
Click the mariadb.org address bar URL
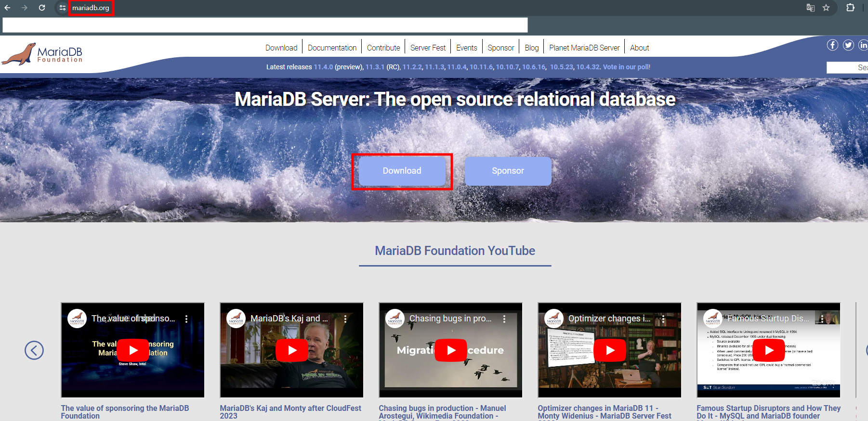pos(91,8)
